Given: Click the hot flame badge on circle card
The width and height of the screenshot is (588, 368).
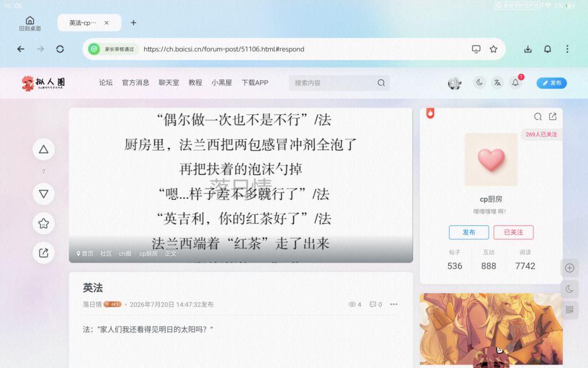Looking at the screenshot, I should (x=430, y=113).
